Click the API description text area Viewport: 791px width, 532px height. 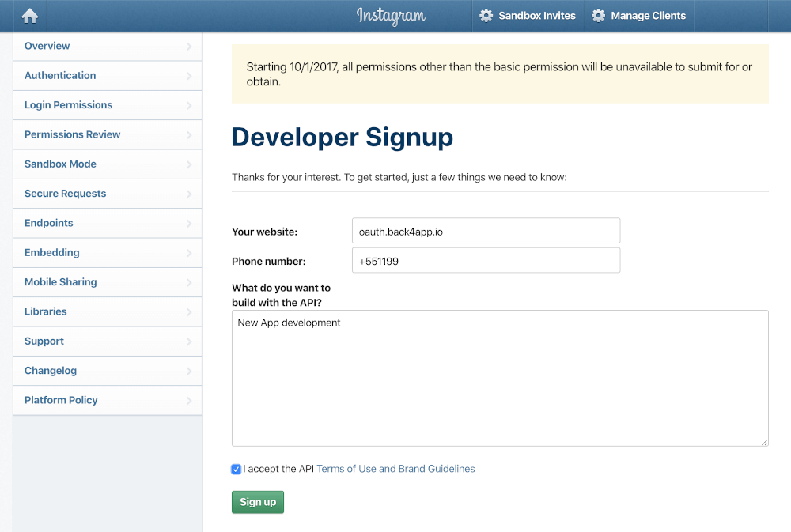tap(500, 378)
